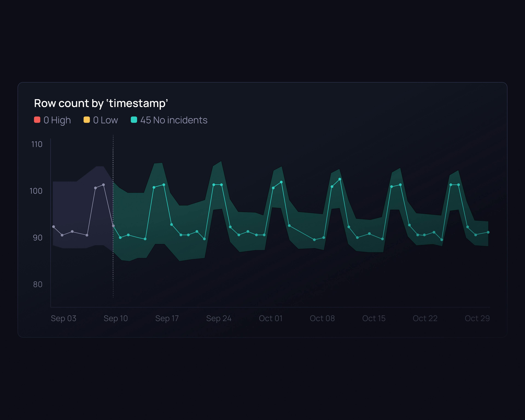Screen dimensions: 525x420
Task: Click the Oct 01 x-axis label
Action: tap(271, 318)
